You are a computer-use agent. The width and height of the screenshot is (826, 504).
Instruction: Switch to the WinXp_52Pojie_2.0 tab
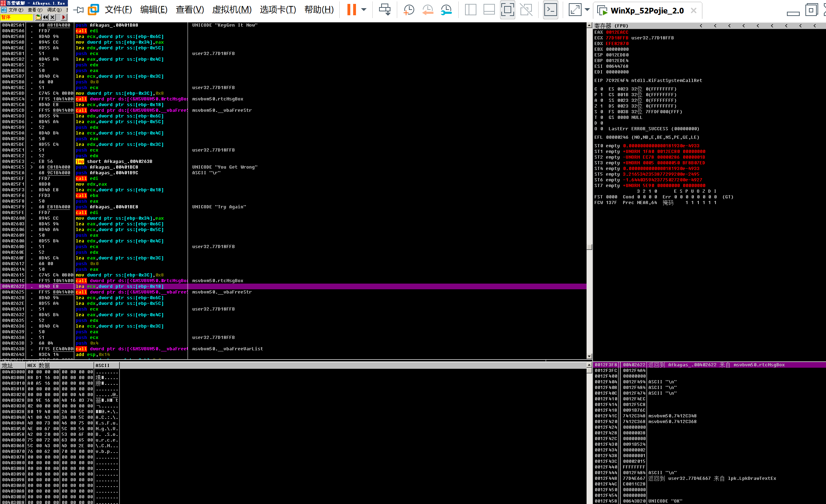(x=647, y=11)
